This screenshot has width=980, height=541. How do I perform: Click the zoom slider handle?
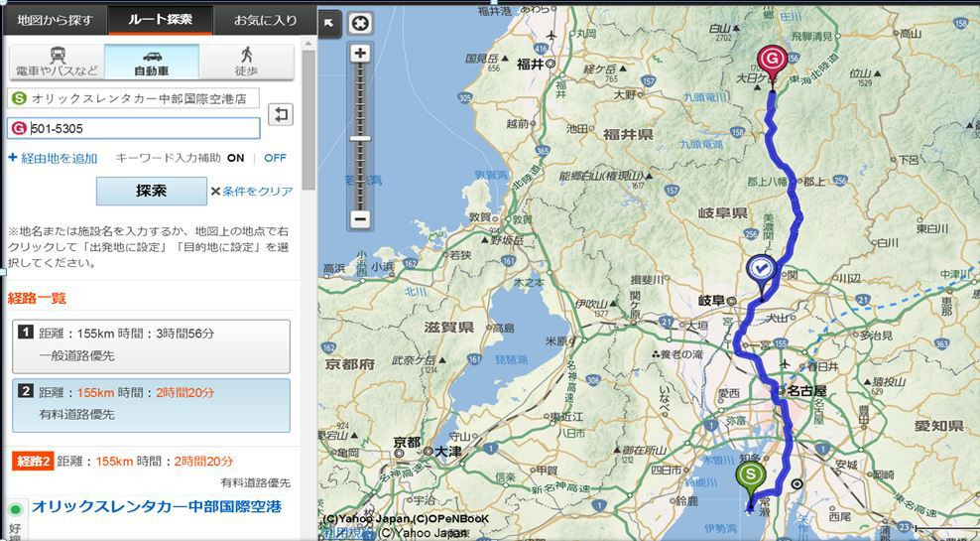coord(360,138)
